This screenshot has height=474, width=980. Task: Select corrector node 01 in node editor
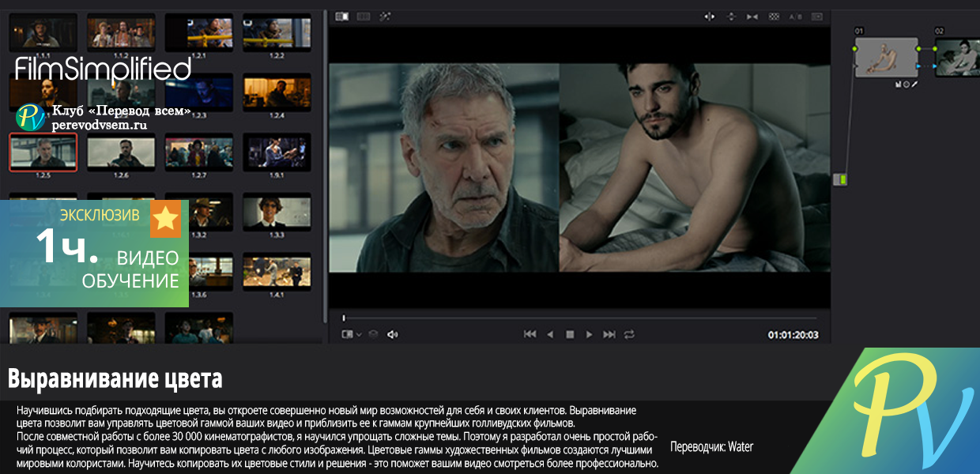[886, 58]
